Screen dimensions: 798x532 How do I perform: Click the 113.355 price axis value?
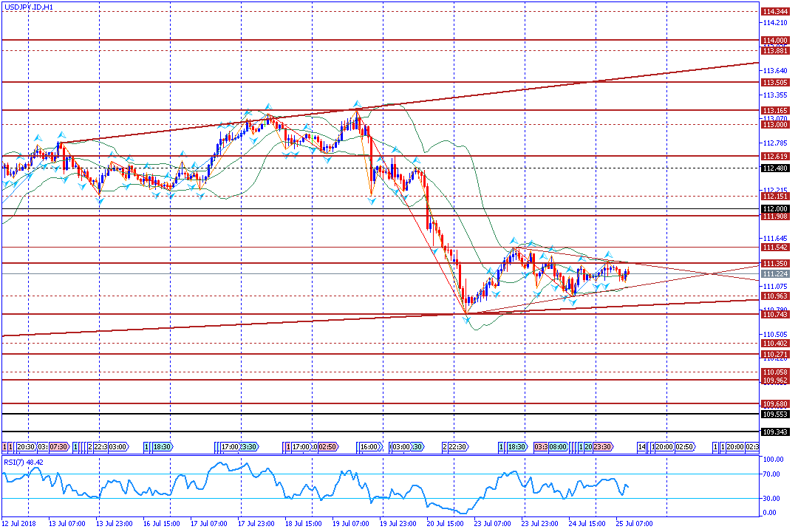tap(774, 95)
